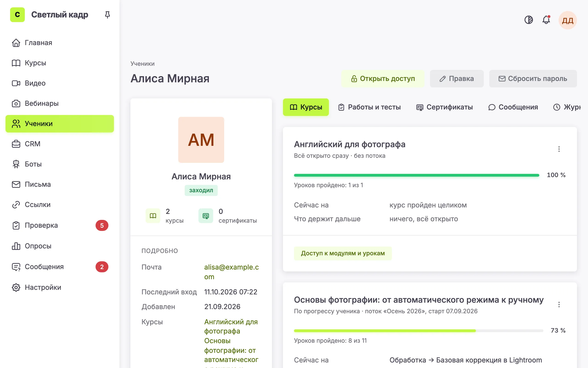Viewport: 588px width, 368px height.
Task: Open Настройки in the sidebar
Action: [59, 287]
